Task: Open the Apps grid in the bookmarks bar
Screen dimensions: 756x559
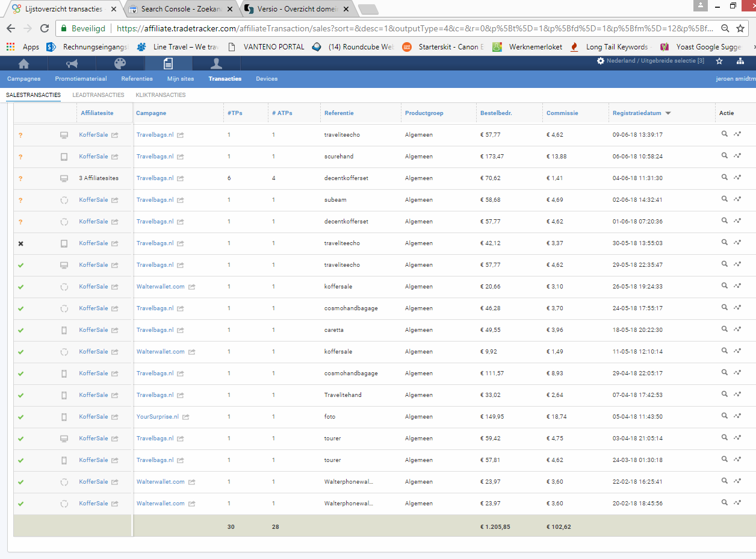Action: [x=23, y=47]
